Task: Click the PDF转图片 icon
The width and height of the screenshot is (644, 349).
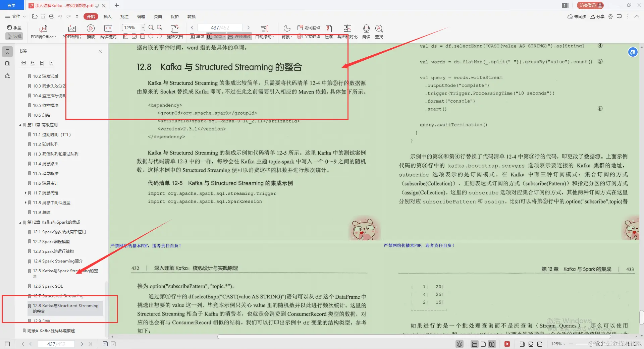Action: pyautogui.click(x=71, y=28)
